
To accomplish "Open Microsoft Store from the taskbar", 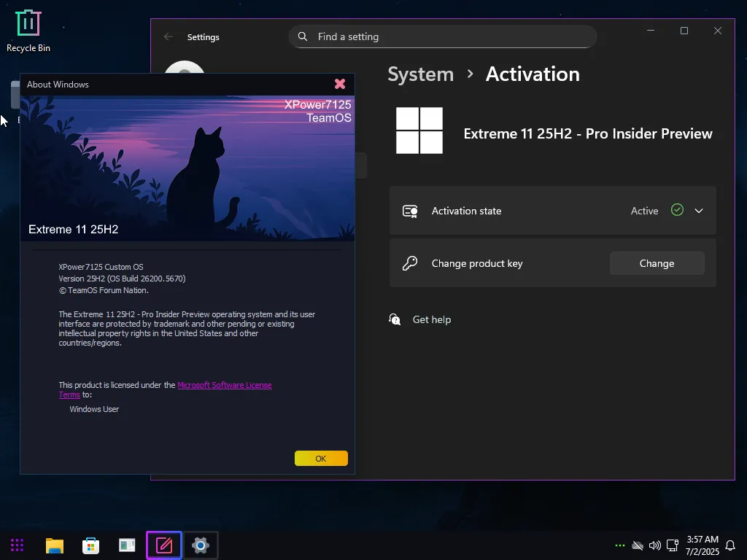I will (x=90, y=545).
